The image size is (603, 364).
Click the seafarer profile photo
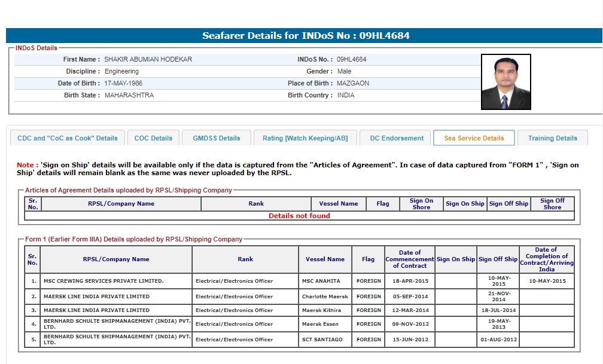tap(505, 82)
